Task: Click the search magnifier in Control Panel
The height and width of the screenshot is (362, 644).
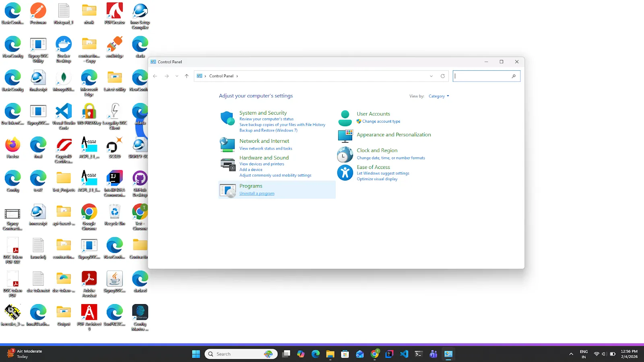Action: tap(514, 76)
